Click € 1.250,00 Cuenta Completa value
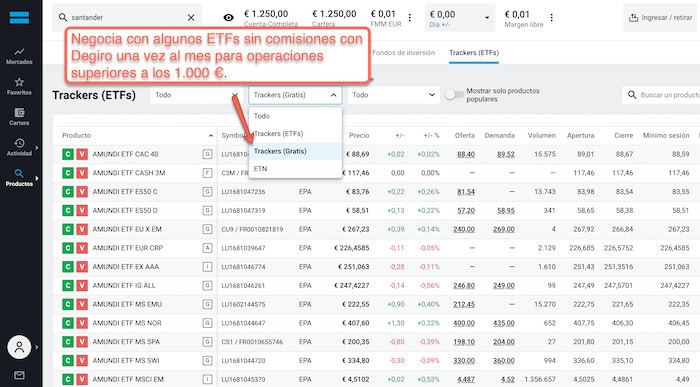The width and height of the screenshot is (700, 387). 266,14
